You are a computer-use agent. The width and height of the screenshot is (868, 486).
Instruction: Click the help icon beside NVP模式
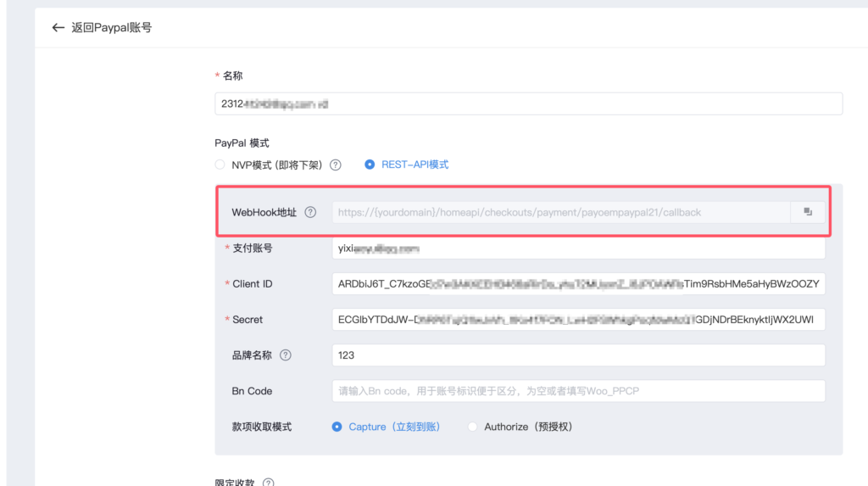tap(336, 165)
